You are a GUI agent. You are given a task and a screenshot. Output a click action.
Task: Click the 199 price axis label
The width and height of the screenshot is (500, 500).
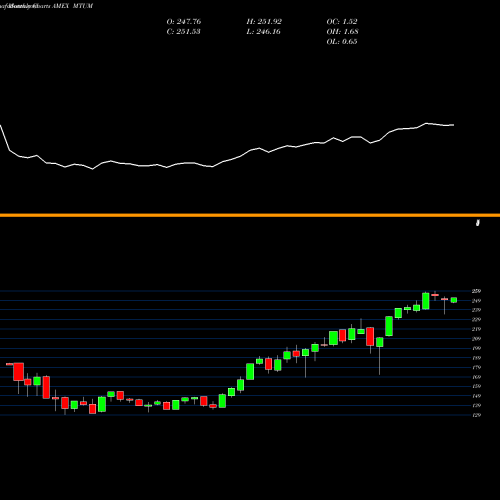coord(476,348)
